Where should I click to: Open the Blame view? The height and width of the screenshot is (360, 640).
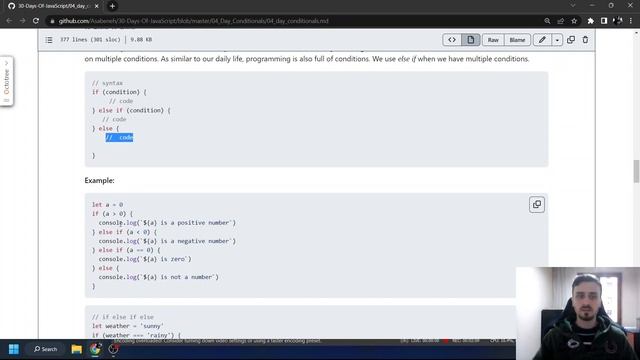coord(517,40)
